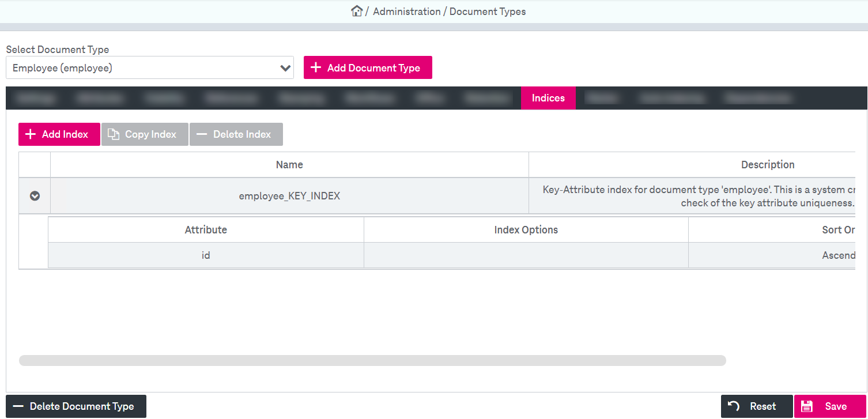Image resolution: width=868 pixels, height=419 pixels.
Task: Click the Index Options column header
Action: click(x=526, y=230)
